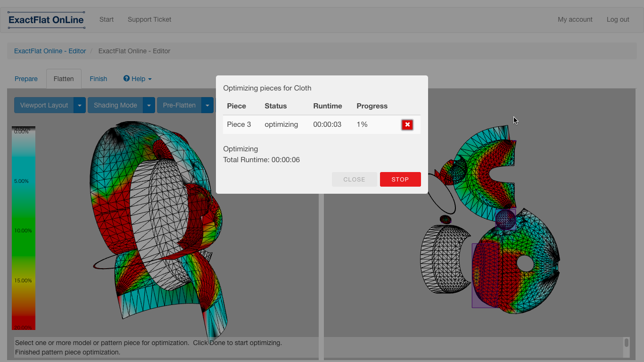Switch to the Finish tab
This screenshot has height=362, width=644.
pos(98,79)
